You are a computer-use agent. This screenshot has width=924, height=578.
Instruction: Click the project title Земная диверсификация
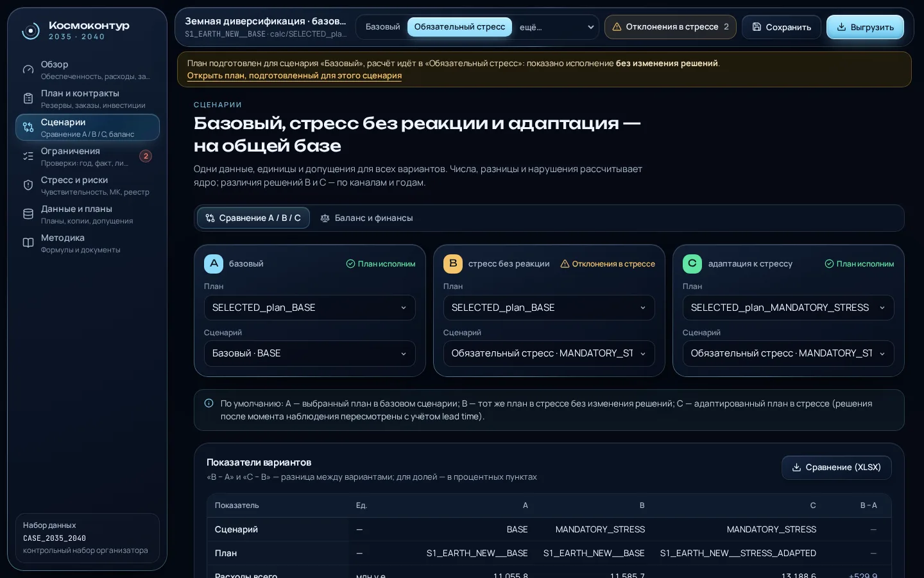click(266, 21)
